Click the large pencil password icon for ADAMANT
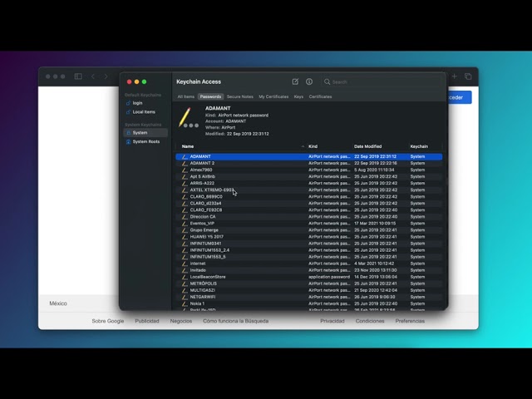Viewport: 532px width, 399px height. [x=189, y=118]
